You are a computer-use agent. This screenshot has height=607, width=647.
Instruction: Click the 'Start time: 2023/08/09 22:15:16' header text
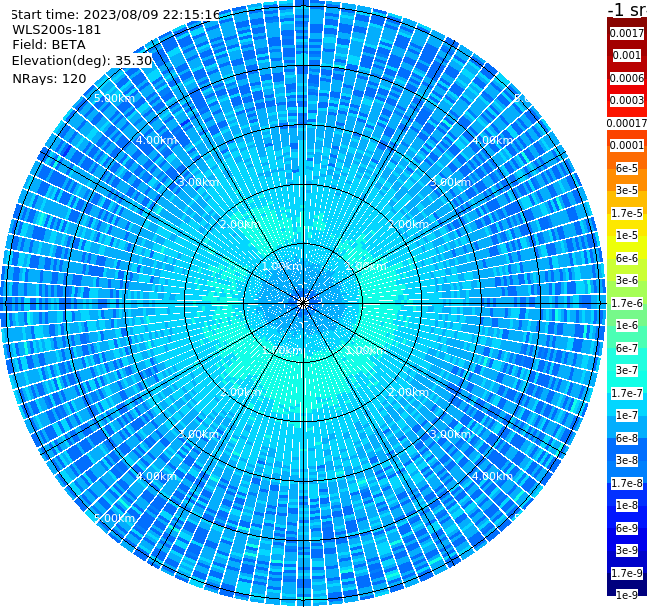tap(115, 15)
